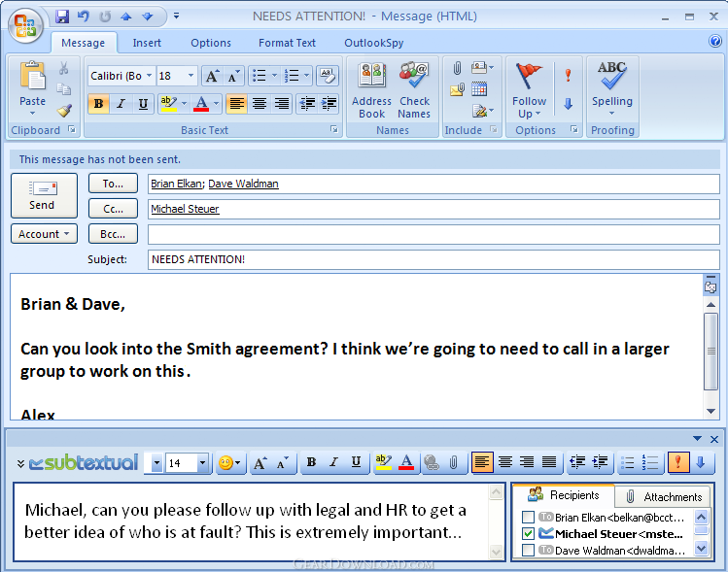Click the Bcc... button
The width and height of the screenshot is (728, 572).
coord(113,234)
